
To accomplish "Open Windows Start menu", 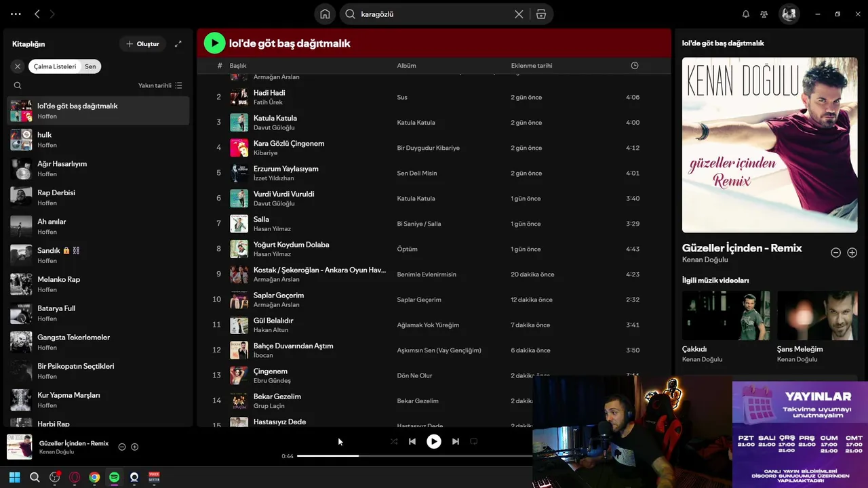I will point(15,477).
